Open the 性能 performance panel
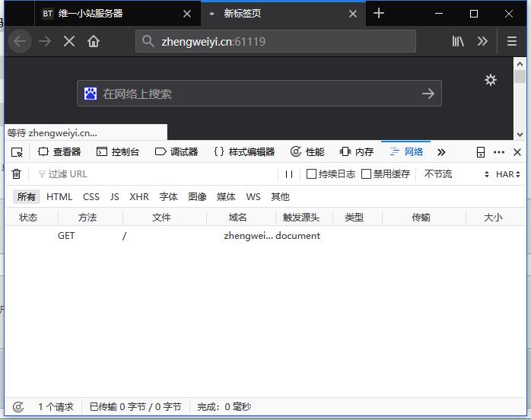The image size is (531, 420). (307, 152)
